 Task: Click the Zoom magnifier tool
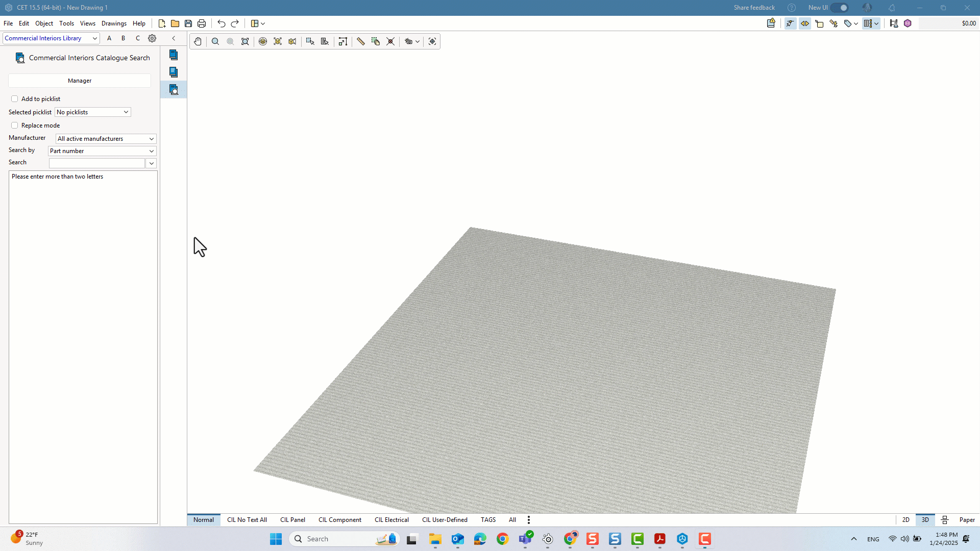tap(215, 41)
